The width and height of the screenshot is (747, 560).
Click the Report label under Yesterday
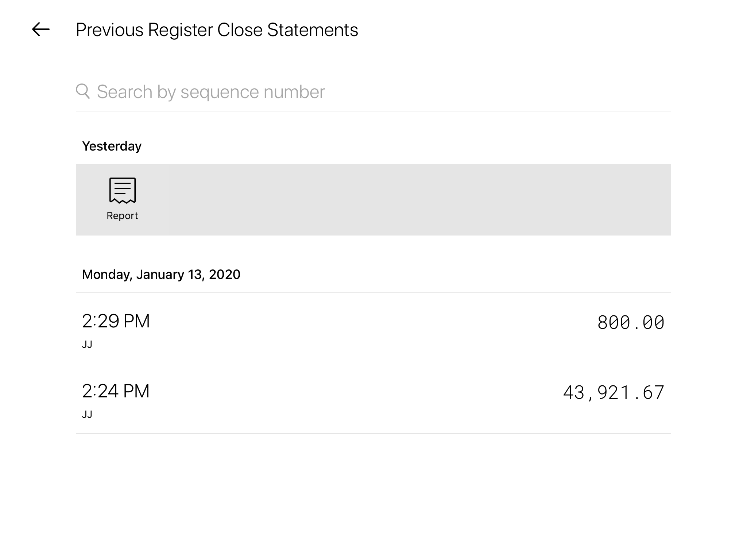pos(122,216)
